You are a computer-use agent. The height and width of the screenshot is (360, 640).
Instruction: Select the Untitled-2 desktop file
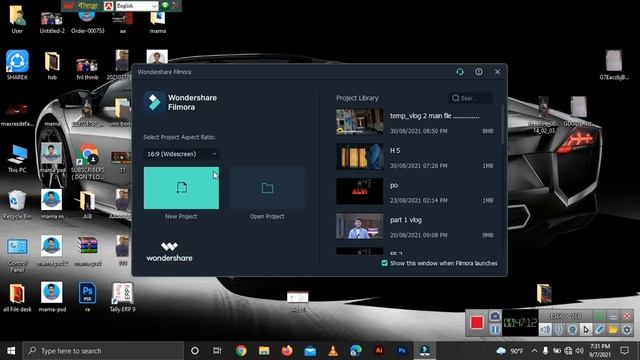click(52, 21)
